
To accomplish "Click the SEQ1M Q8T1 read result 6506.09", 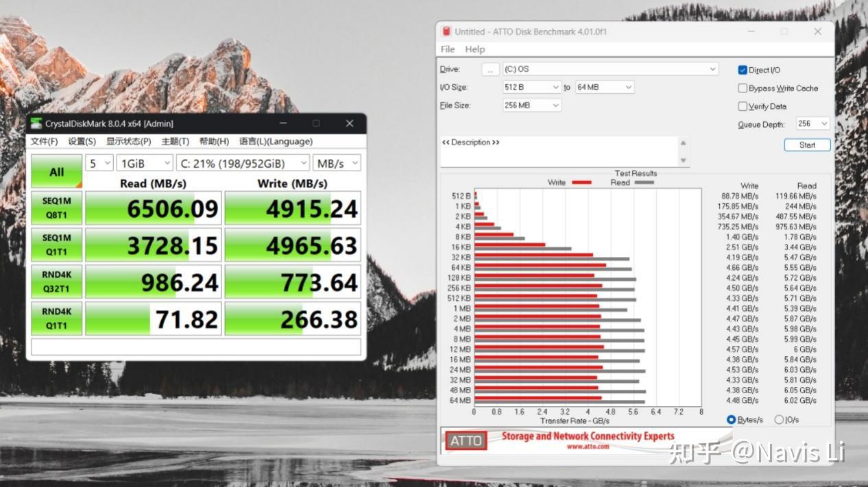I will tap(153, 208).
